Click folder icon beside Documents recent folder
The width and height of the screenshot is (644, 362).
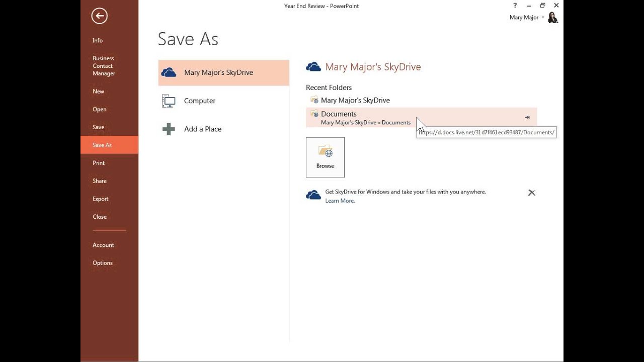pyautogui.click(x=314, y=114)
